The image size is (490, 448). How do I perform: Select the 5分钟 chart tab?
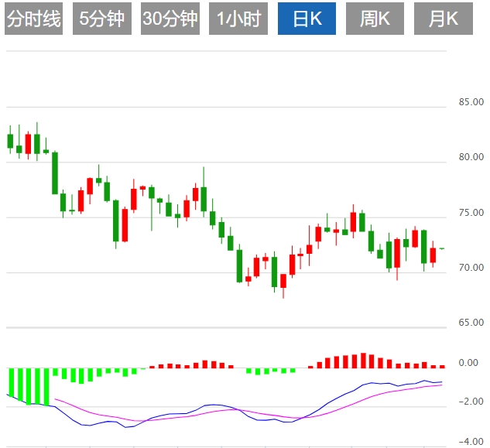click(x=101, y=19)
